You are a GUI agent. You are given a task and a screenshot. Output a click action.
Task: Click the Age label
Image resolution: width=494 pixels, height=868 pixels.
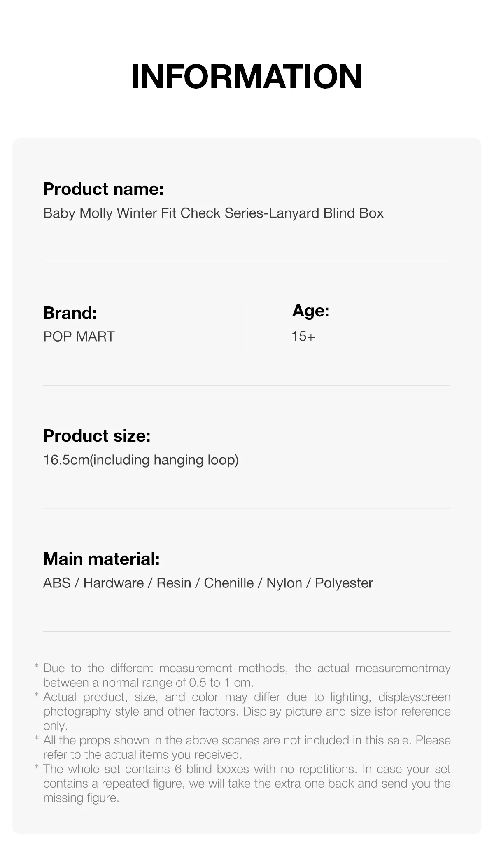tap(310, 311)
